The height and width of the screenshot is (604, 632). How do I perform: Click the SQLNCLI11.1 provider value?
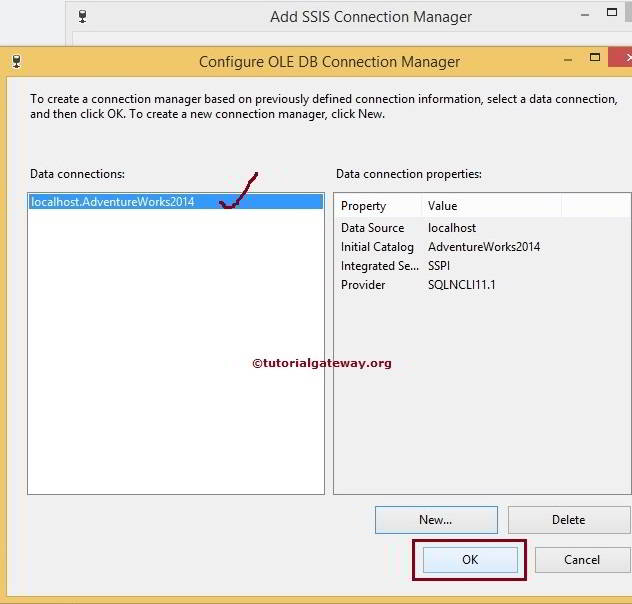click(x=462, y=284)
